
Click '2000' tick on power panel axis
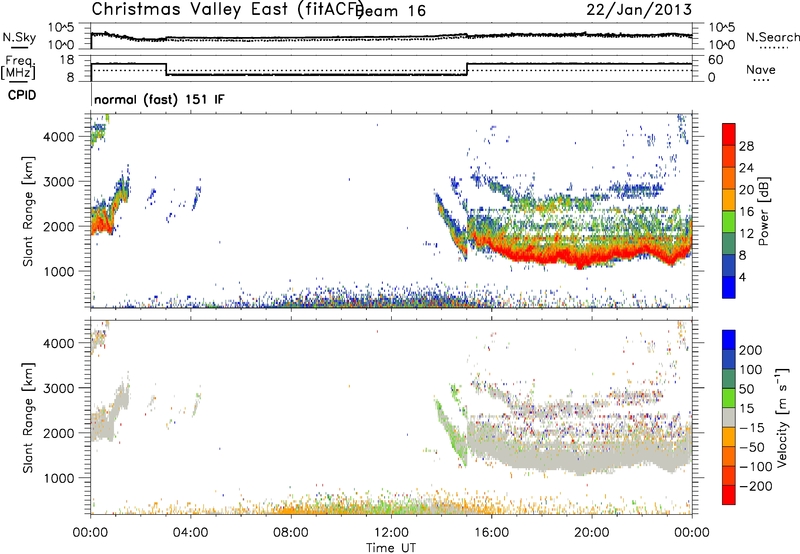tap(58, 226)
